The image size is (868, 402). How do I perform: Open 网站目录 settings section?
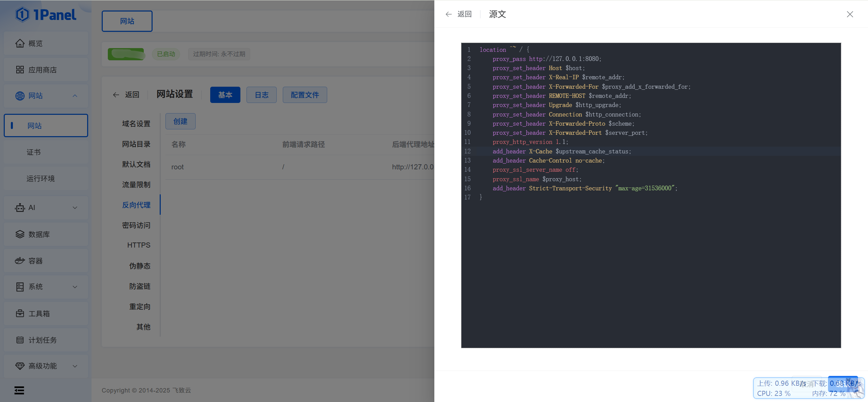click(136, 144)
